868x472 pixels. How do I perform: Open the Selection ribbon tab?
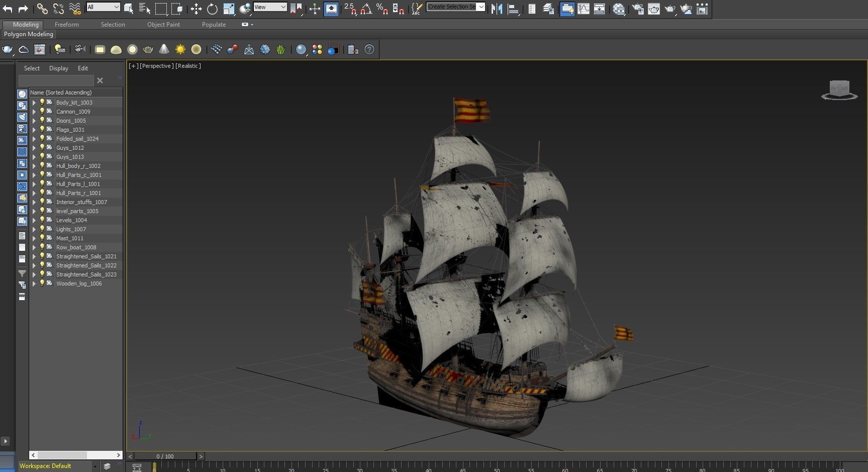point(113,24)
